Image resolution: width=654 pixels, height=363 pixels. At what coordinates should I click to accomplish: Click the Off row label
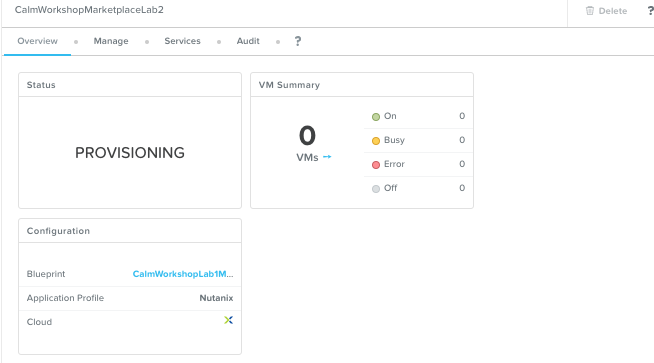(390, 188)
